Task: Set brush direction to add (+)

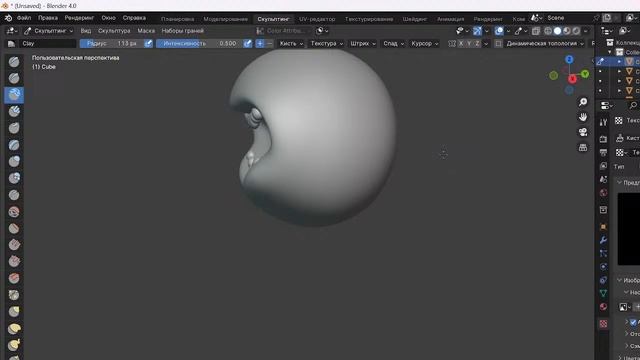Action: [260, 43]
